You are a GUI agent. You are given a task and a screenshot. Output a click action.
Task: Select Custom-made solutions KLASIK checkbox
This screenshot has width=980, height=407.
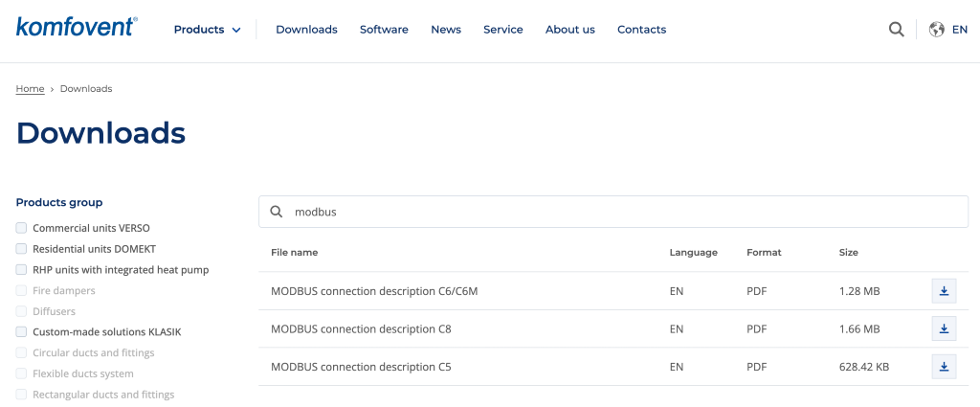click(21, 332)
